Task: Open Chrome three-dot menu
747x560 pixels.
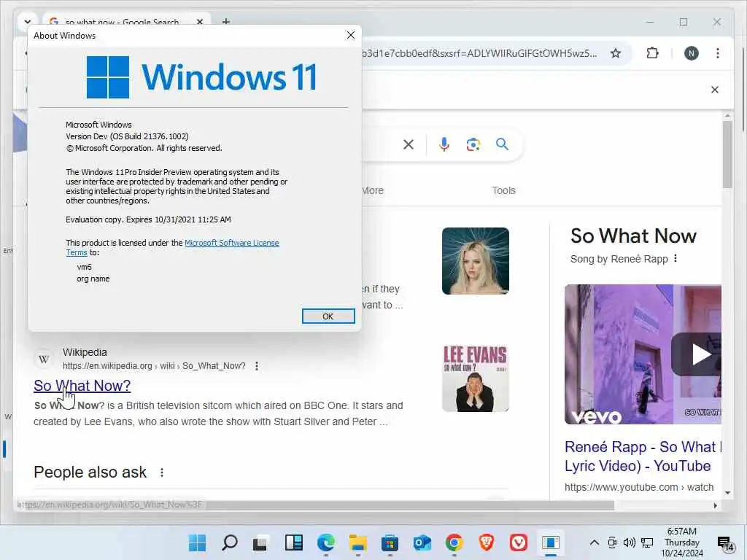Action: click(718, 53)
